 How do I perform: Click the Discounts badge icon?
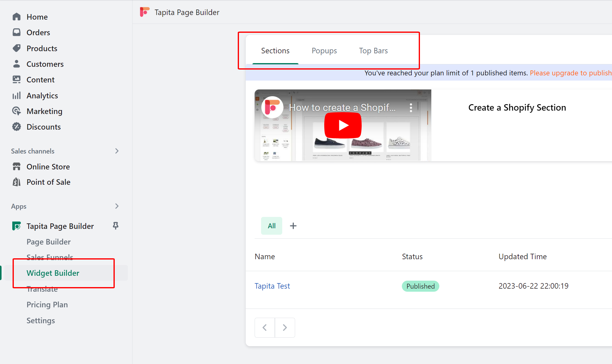[x=17, y=127]
